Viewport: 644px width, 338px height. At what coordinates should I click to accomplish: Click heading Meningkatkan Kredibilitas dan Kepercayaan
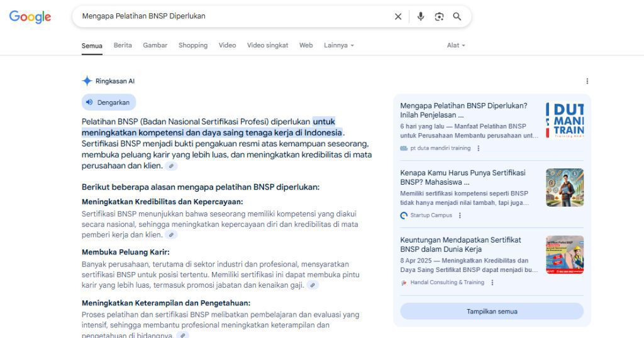pyautogui.click(x=162, y=202)
